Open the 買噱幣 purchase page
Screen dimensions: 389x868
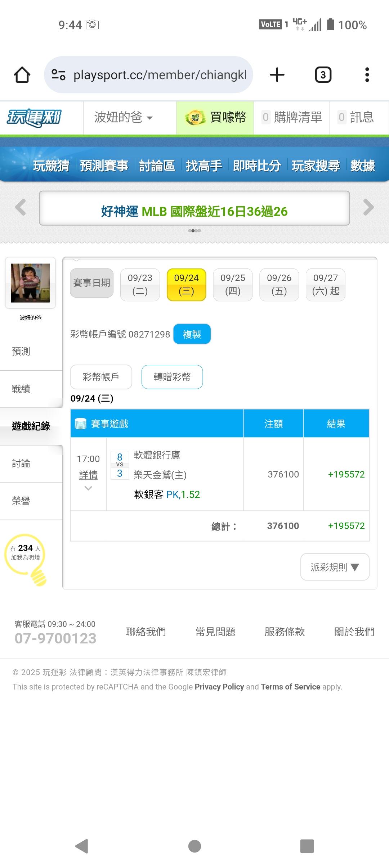[215, 118]
